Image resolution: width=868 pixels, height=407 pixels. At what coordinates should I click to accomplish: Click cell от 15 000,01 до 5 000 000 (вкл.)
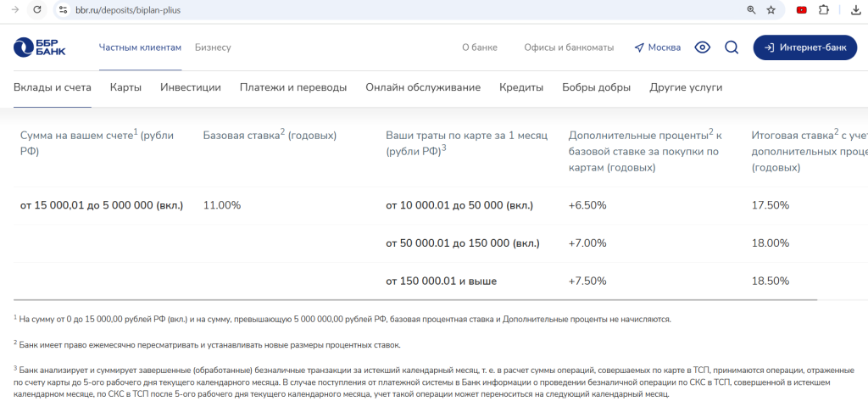tap(102, 205)
